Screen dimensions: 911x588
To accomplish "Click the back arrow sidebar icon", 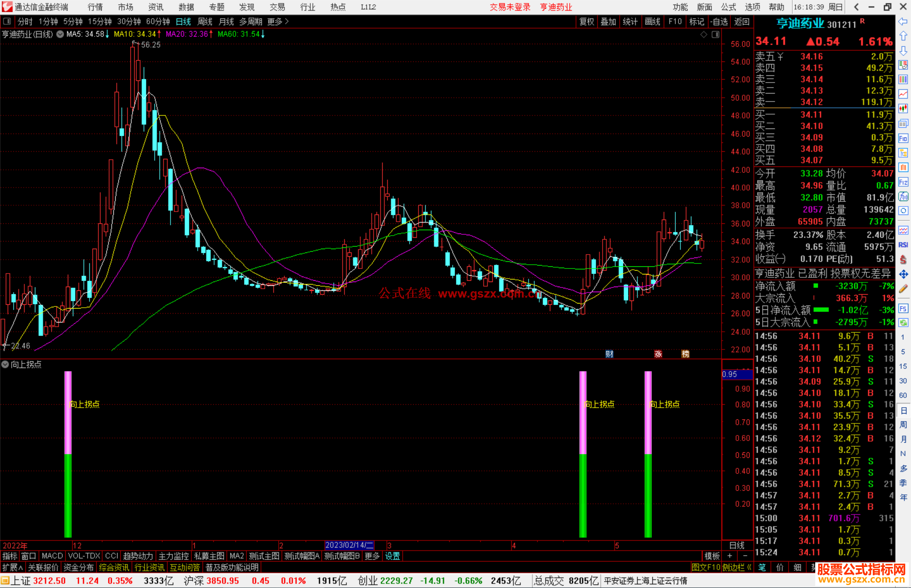I will tap(903, 21).
